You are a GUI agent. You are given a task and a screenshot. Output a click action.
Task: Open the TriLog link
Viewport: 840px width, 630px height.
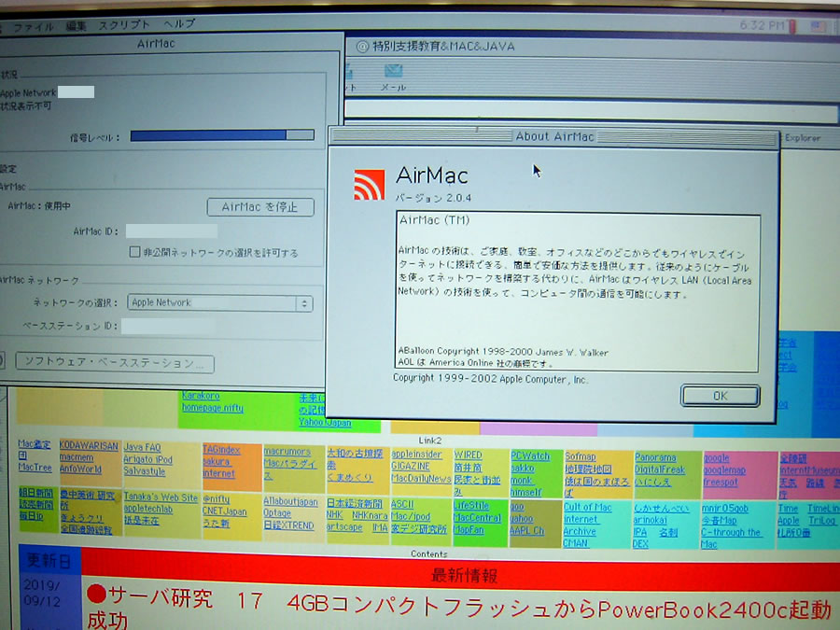(822, 521)
